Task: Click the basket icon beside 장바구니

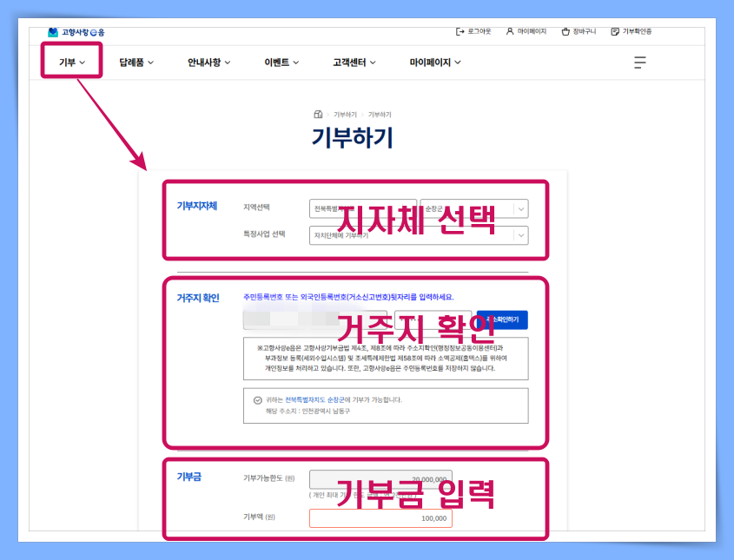Action: 565,31
